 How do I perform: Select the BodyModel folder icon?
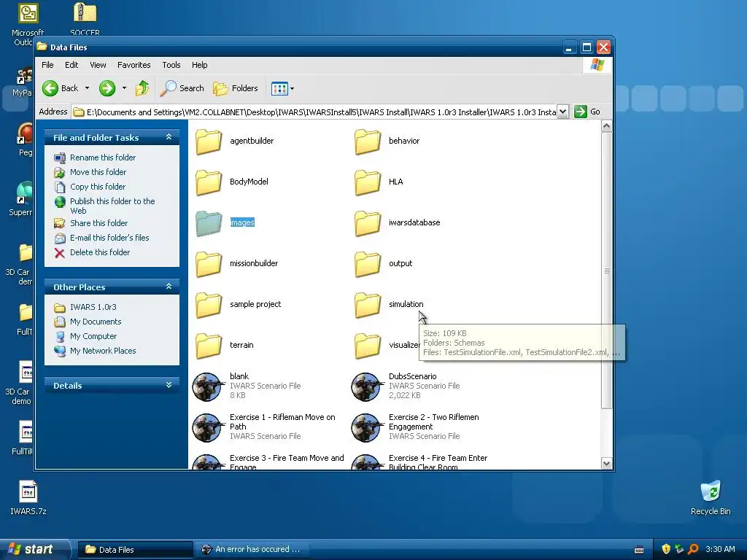[x=209, y=182]
